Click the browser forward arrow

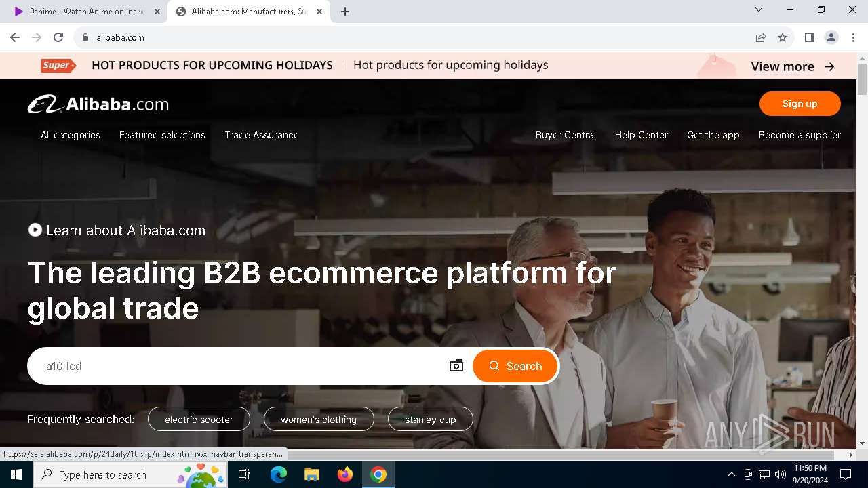pos(37,37)
